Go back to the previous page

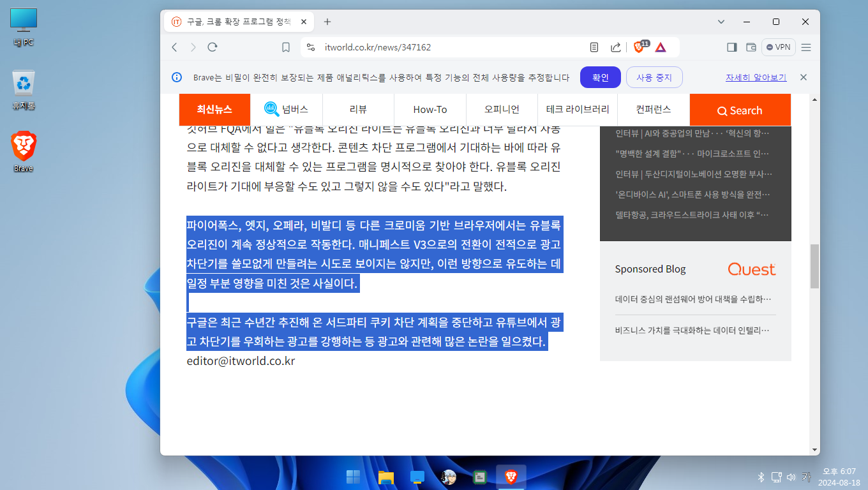tap(174, 47)
